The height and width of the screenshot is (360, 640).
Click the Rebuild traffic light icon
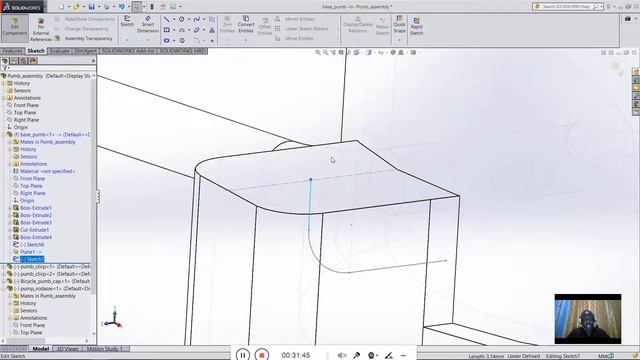click(x=152, y=7)
